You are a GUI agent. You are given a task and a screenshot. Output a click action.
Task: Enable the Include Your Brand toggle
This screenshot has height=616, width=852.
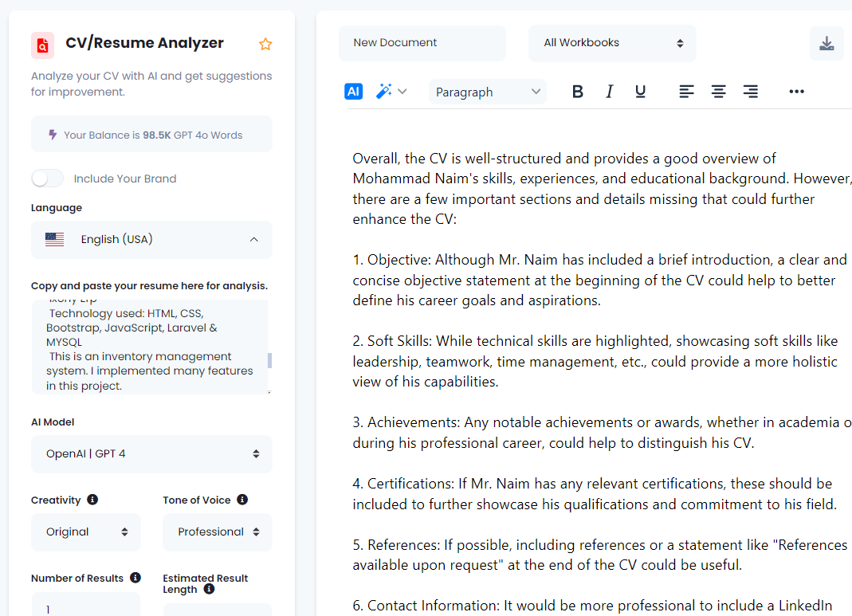(x=48, y=179)
